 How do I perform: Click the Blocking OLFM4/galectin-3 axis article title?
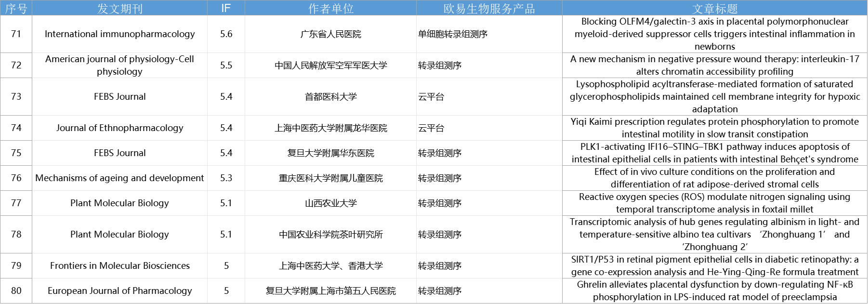click(715, 34)
